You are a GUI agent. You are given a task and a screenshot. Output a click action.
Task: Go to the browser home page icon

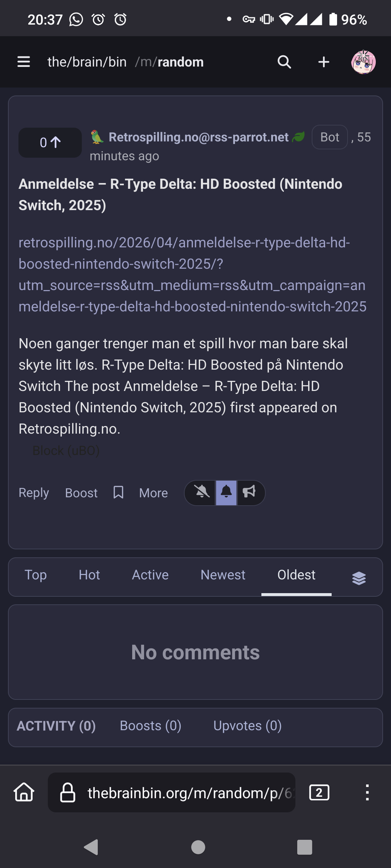click(24, 792)
